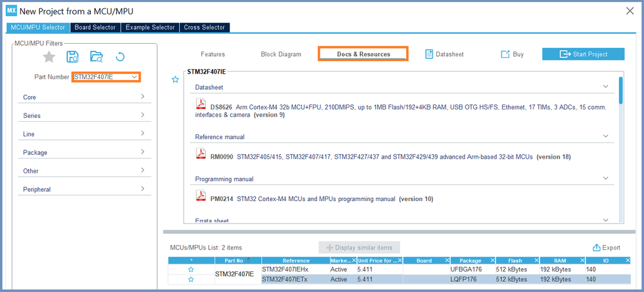Close the New Project dialog

[x=630, y=11]
